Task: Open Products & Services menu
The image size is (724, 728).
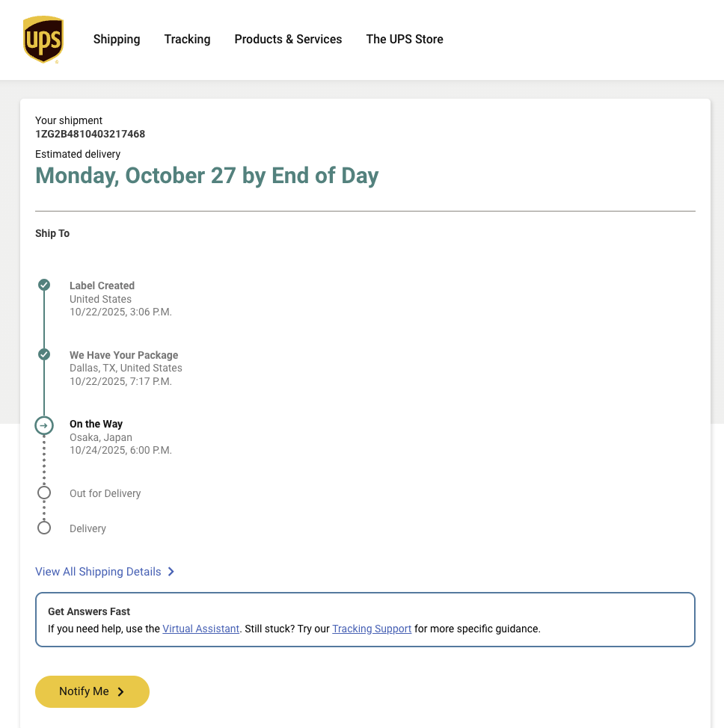Action: pyautogui.click(x=288, y=40)
